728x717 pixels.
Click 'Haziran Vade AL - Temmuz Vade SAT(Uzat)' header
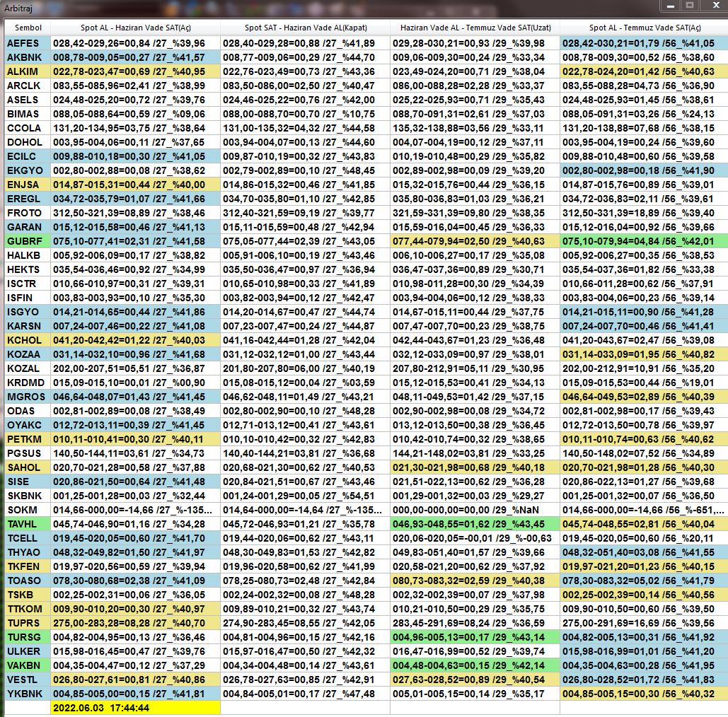(475, 28)
